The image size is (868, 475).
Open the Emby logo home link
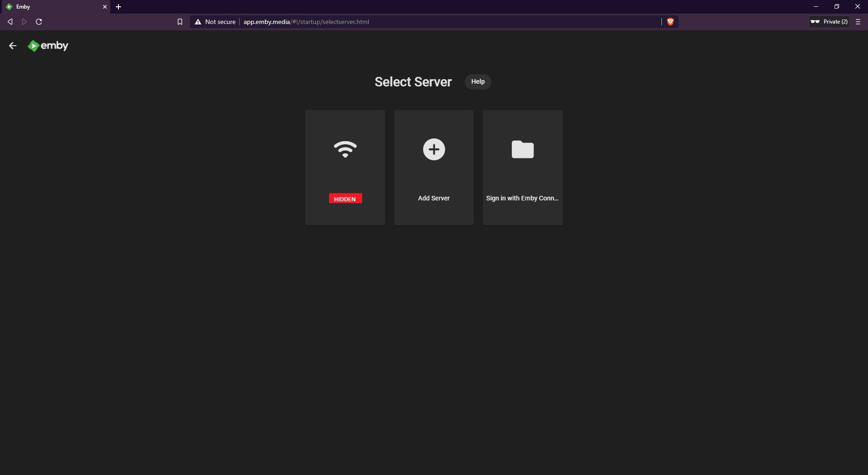[x=48, y=46]
